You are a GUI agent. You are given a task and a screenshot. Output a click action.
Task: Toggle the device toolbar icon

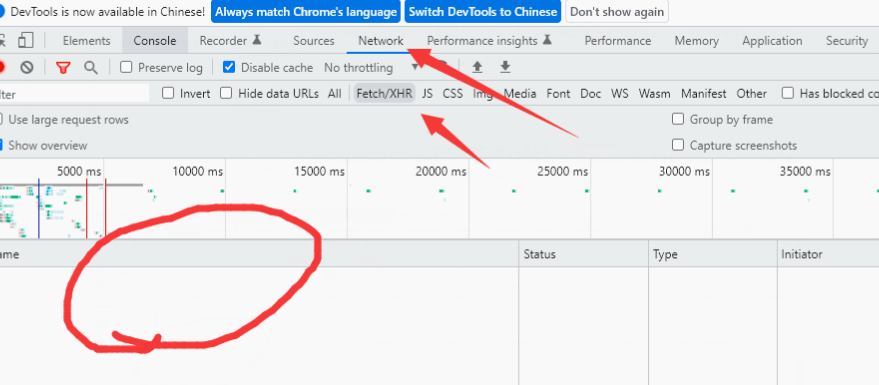click(26, 40)
